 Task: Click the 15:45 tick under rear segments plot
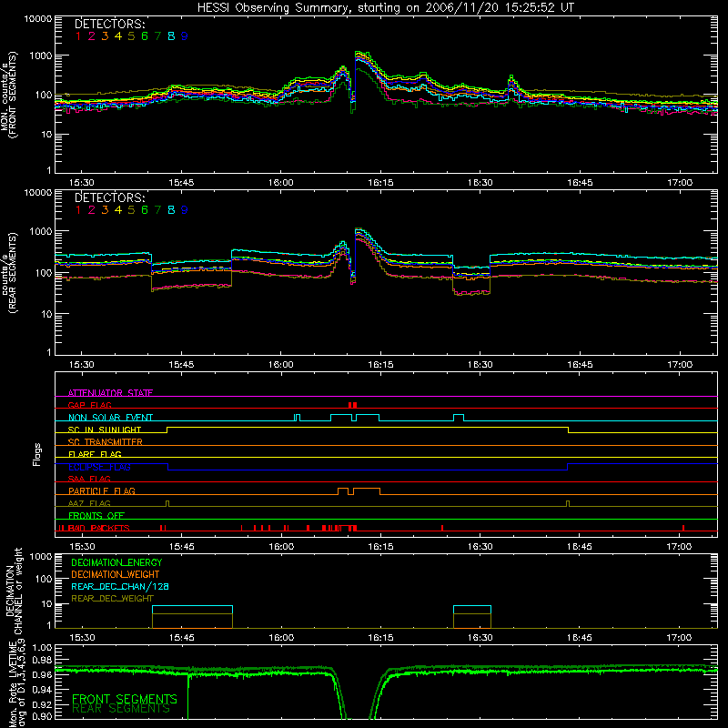(181, 365)
